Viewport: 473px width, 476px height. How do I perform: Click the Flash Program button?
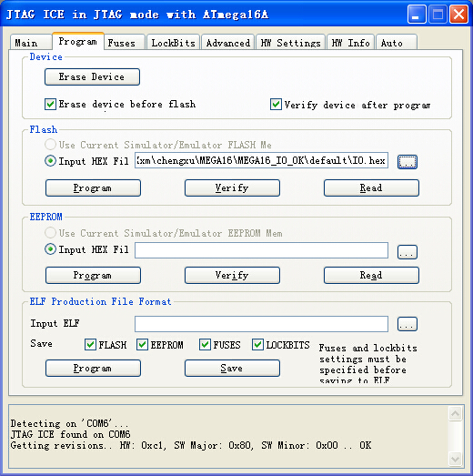click(93, 187)
